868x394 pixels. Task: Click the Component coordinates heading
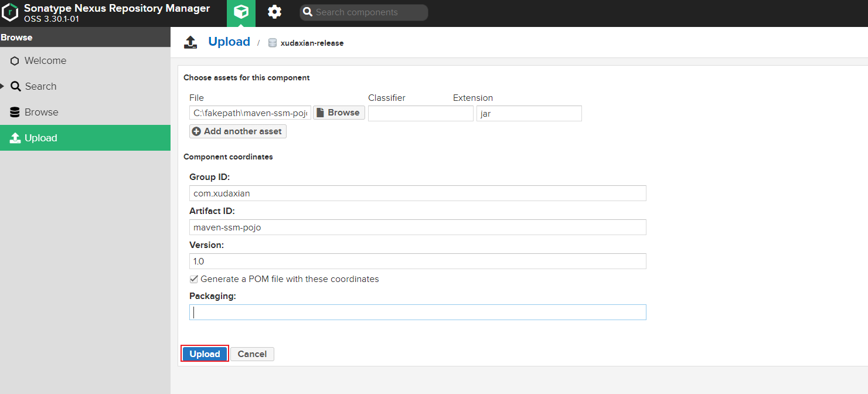click(228, 157)
